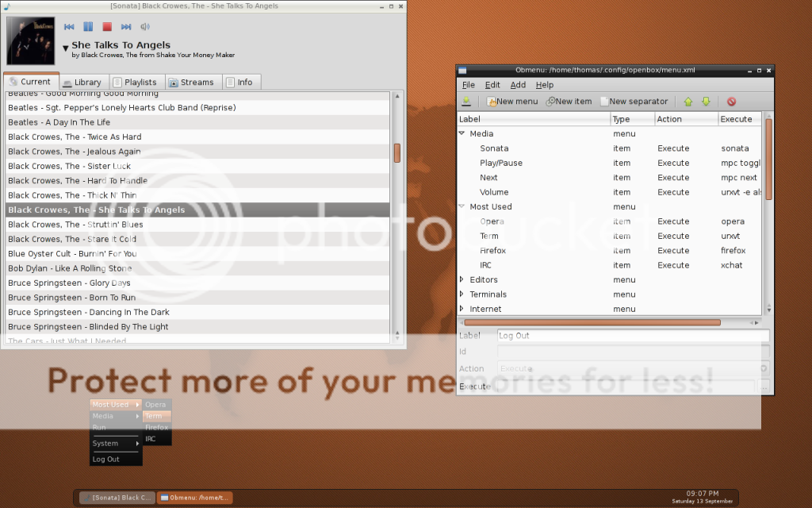
Task: Click the Obmenu vertical scrollbar thumb
Action: click(768, 159)
